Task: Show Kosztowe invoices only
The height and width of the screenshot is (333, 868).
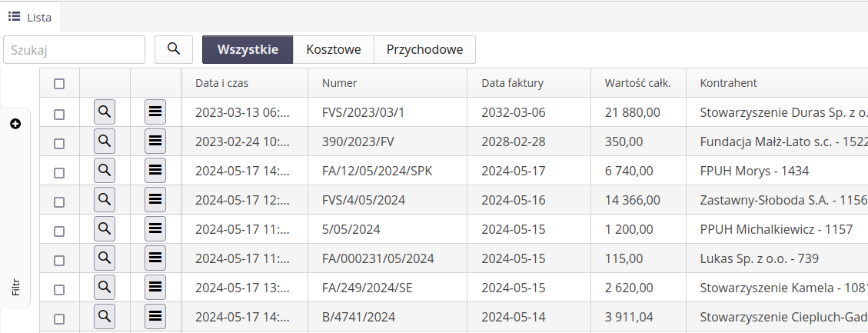Action: click(334, 49)
